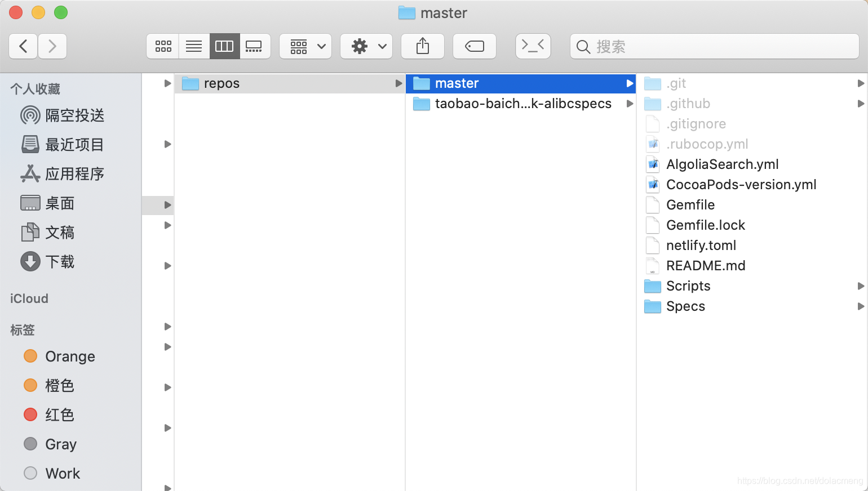Go back with the left arrow button
Viewport: 868px width, 491px height.
24,46
